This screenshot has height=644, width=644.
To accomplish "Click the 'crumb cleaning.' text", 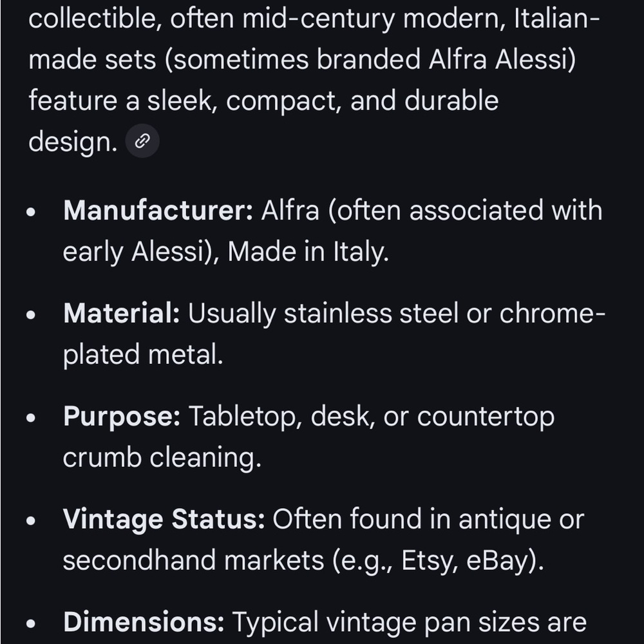I will click(x=162, y=458).
